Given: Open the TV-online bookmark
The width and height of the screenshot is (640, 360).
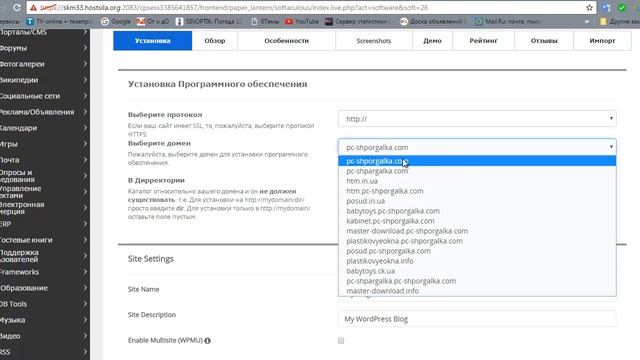Looking at the screenshot, I should 59,21.
